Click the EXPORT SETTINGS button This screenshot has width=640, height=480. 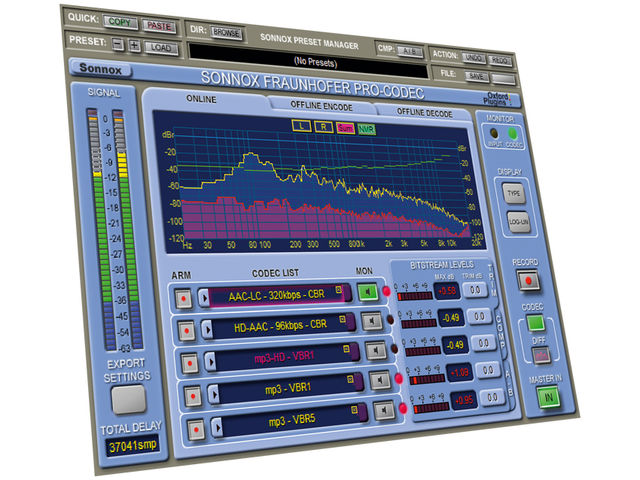pyautogui.click(x=129, y=400)
